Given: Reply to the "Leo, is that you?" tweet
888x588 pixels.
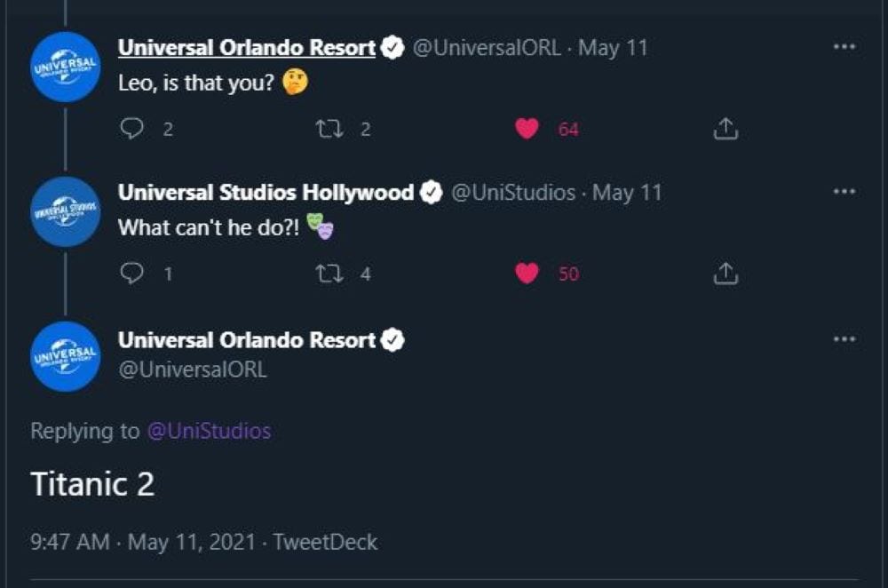Looking at the screenshot, I should point(131,129).
